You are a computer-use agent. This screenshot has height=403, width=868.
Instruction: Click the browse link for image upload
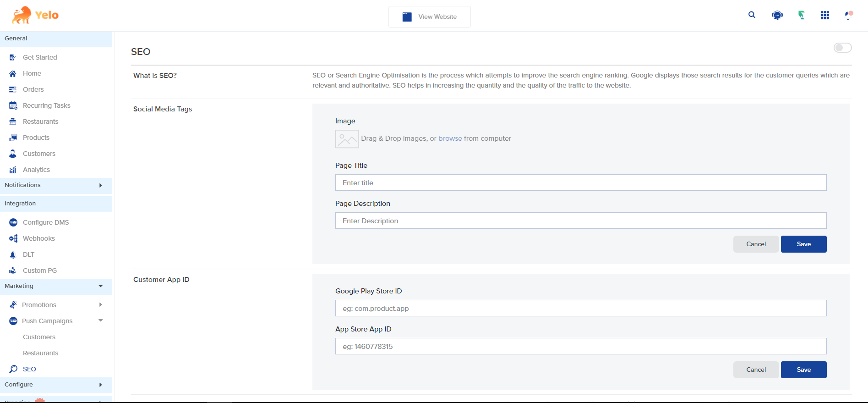point(450,138)
